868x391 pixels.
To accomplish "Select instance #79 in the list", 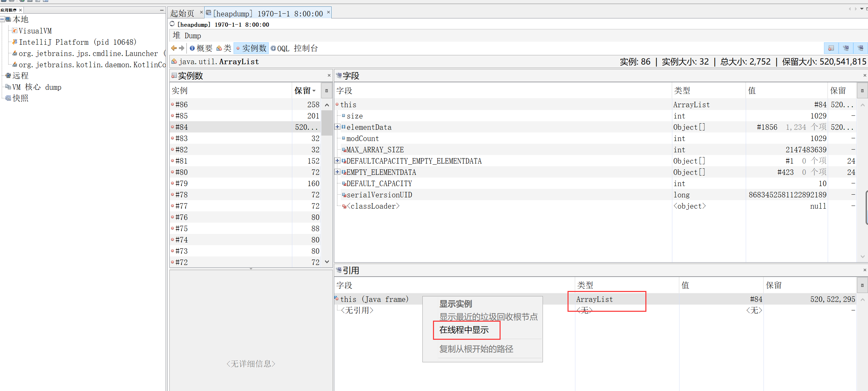I will pyautogui.click(x=245, y=183).
